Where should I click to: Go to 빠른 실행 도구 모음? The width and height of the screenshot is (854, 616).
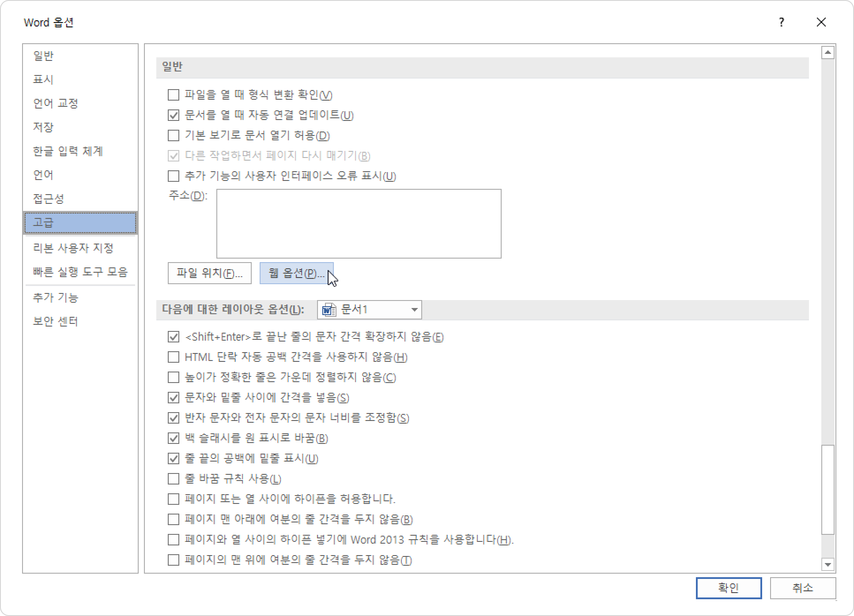pyautogui.click(x=80, y=272)
